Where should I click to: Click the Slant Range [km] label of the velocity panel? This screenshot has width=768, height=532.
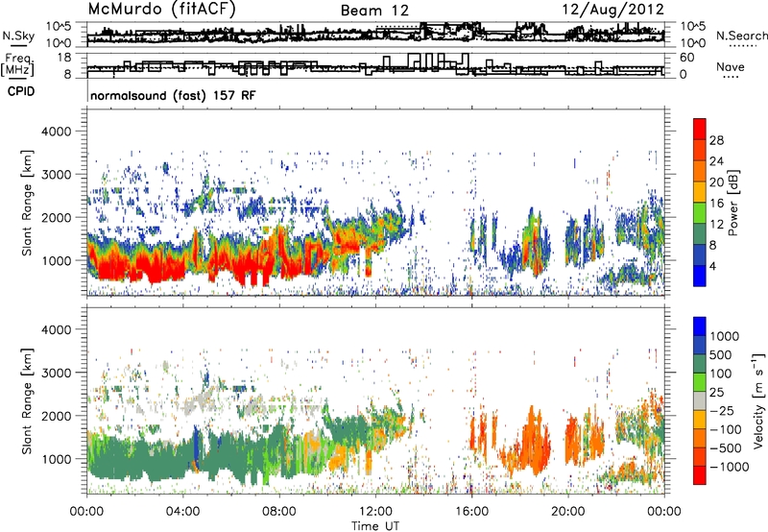pos(27,401)
